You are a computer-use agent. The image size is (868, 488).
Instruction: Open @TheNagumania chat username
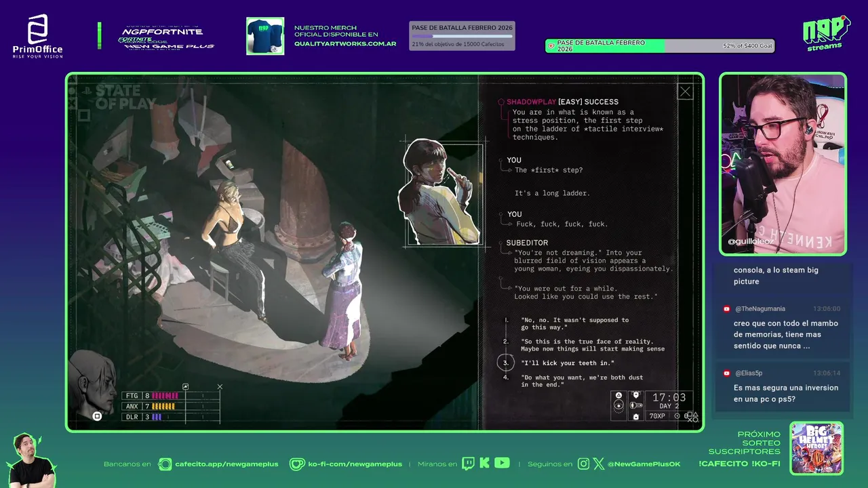(x=760, y=309)
